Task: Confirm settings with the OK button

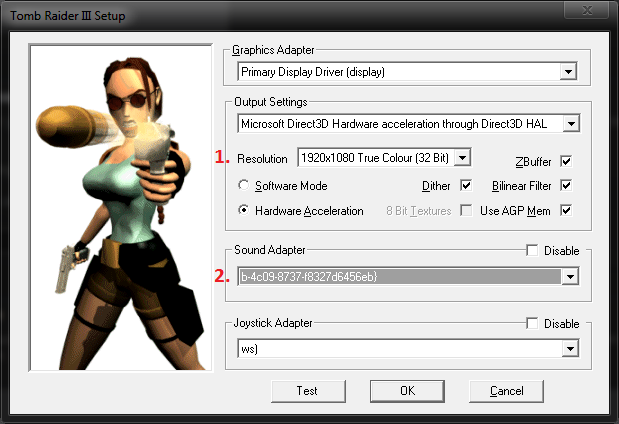Action: click(x=407, y=391)
